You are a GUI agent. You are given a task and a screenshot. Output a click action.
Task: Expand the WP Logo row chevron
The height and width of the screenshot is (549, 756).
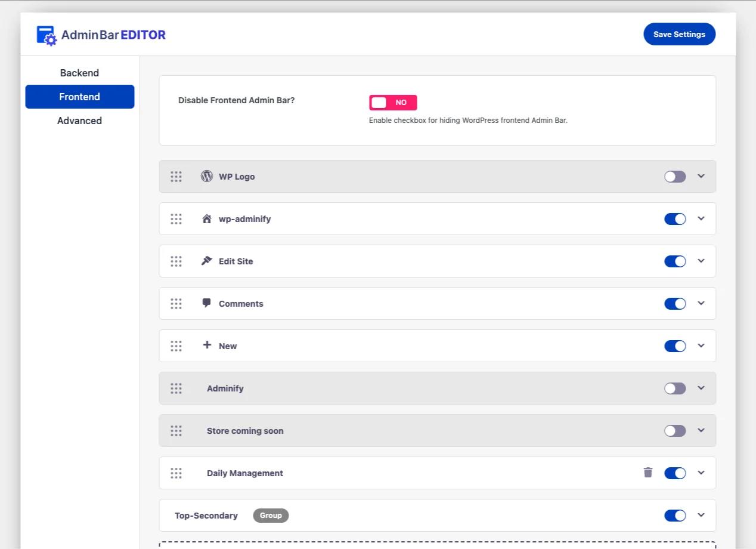[701, 176]
